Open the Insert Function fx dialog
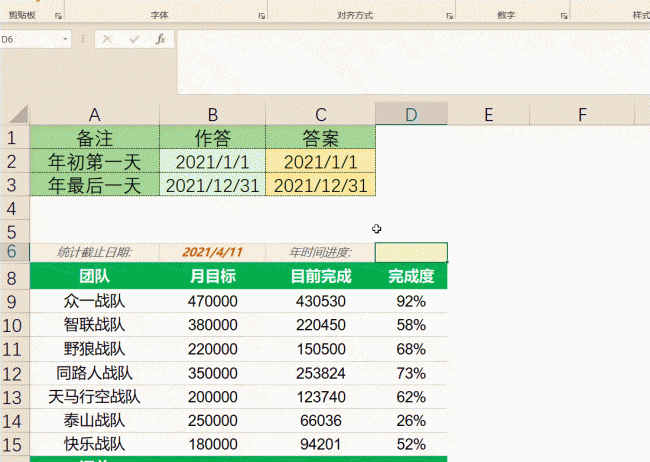 [x=160, y=39]
